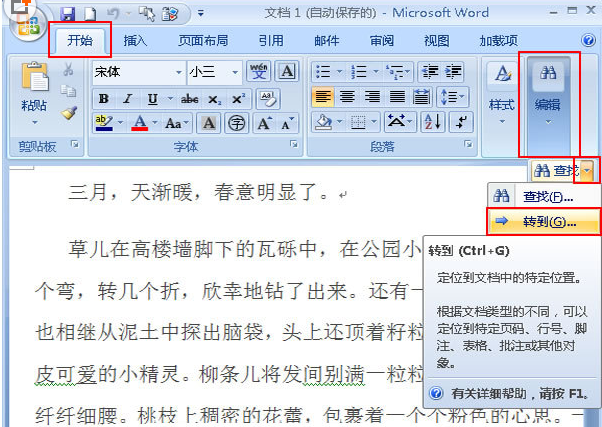Toggle character shading A button
The width and height of the screenshot is (602, 427).
point(208,124)
